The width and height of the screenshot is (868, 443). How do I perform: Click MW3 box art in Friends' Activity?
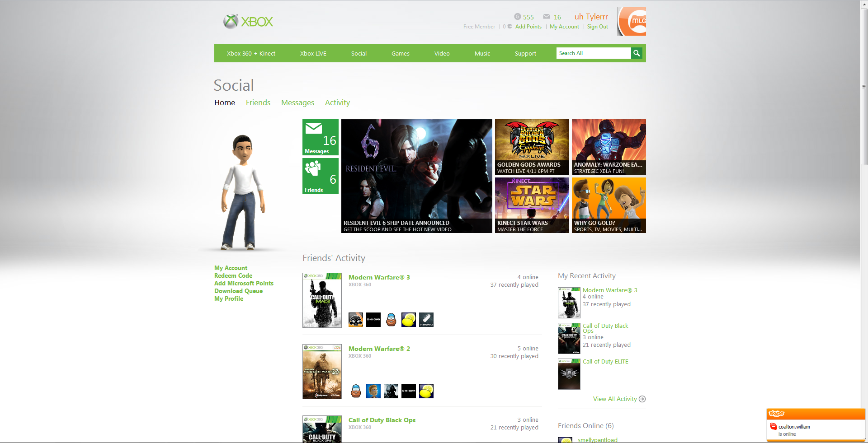pos(322,300)
